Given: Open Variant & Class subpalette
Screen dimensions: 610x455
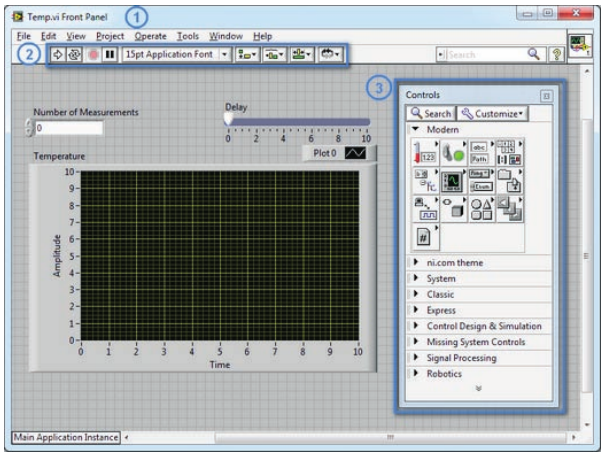Looking at the screenshot, I should tap(454, 209).
